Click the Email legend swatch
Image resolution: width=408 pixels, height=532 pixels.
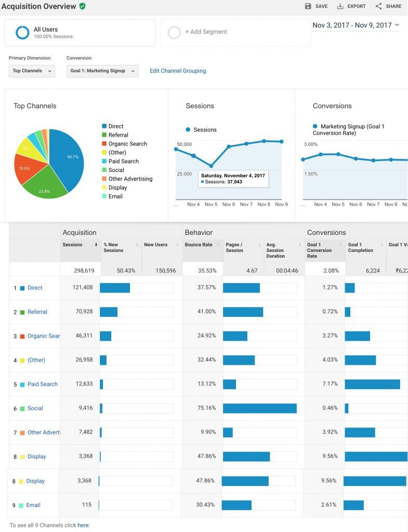[104, 196]
